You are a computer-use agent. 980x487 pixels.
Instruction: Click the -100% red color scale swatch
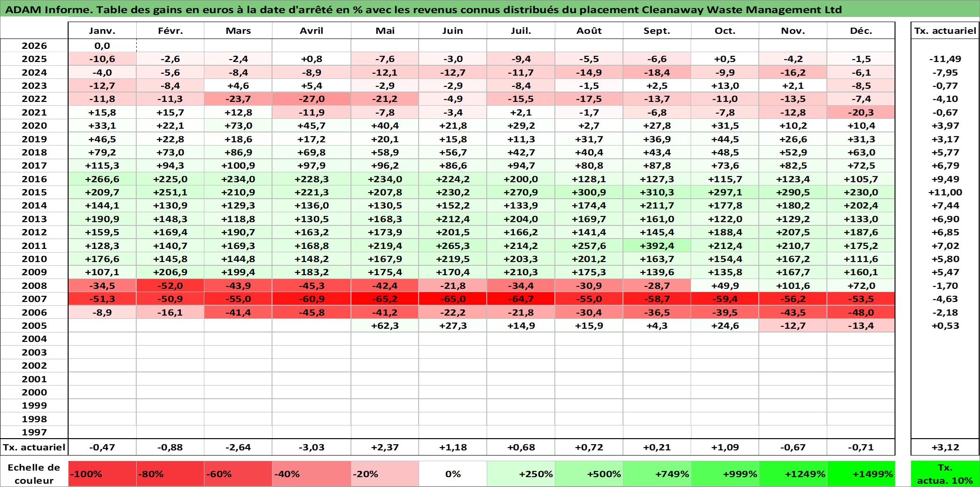click(x=102, y=474)
